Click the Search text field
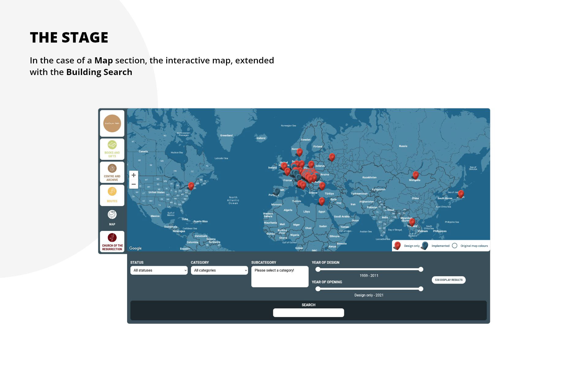This screenshot has width=588, height=392. [308, 313]
